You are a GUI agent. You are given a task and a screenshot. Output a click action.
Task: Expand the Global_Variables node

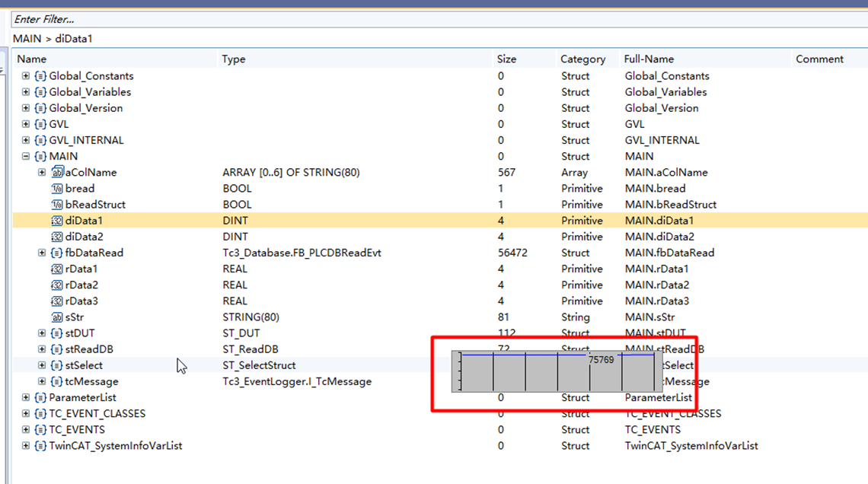point(25,92)
